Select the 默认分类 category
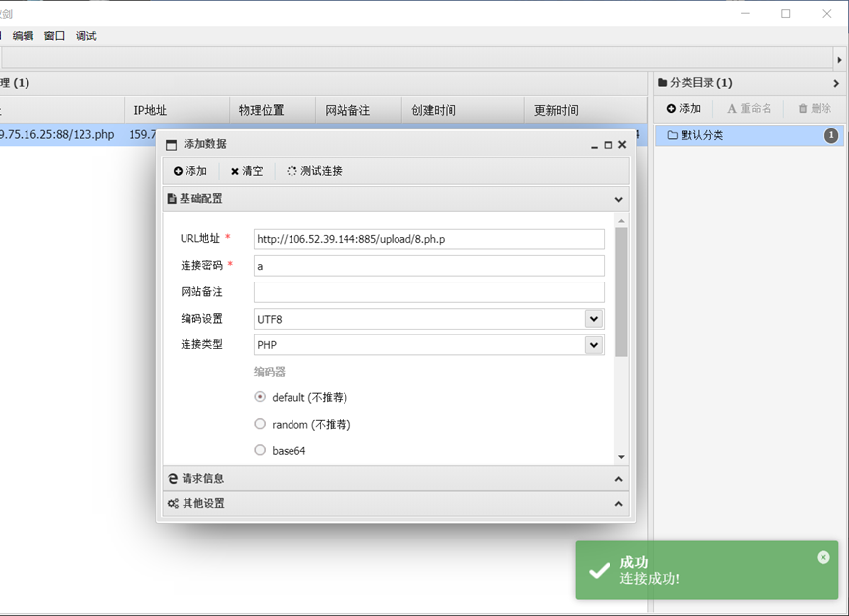849x616 pixels. click(749, 135)
